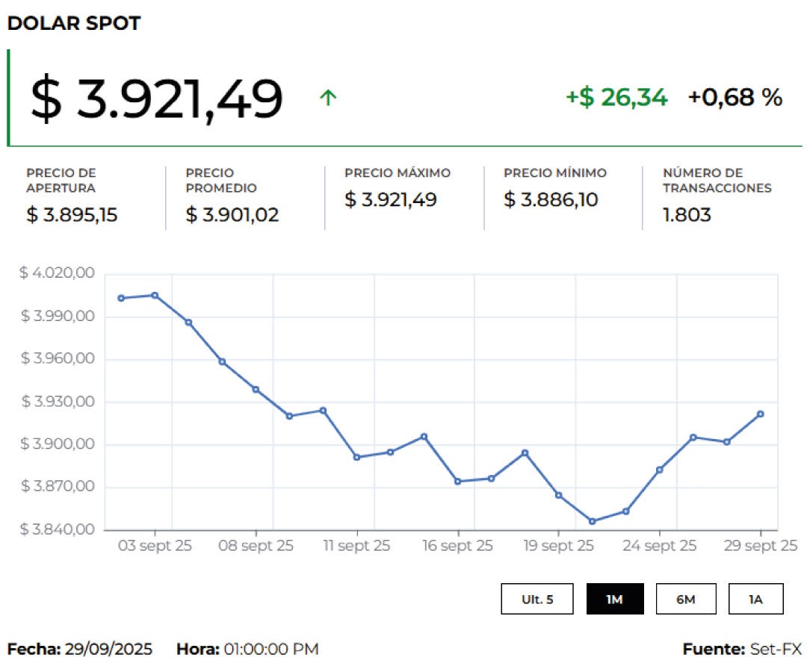
Task: Click the green +$ 26,34 change value
Action: [x=616, y=97]
